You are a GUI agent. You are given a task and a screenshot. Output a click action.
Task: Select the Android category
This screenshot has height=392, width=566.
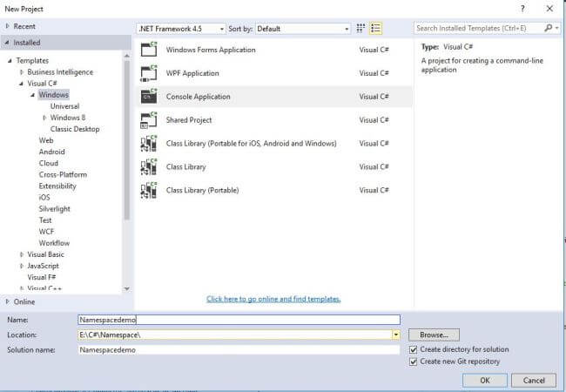(51, 152)
